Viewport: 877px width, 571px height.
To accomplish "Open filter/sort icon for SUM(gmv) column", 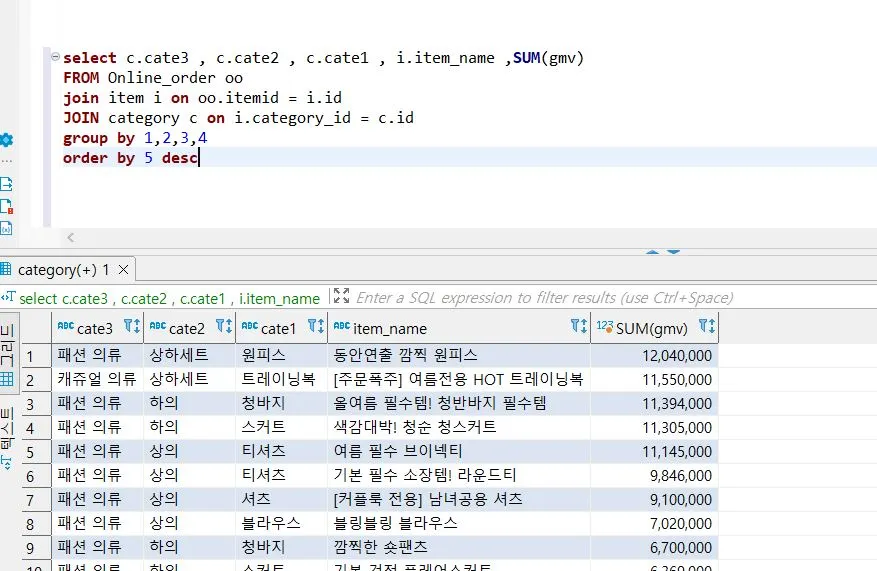I will tap(707, 325).
